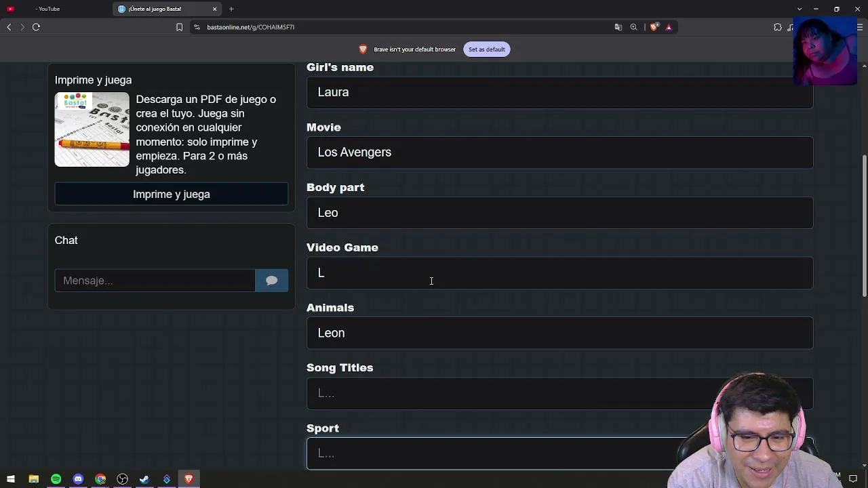Focus the empty Sport answer field
Viewport: 868px width, 488px height.
[559, 453]
